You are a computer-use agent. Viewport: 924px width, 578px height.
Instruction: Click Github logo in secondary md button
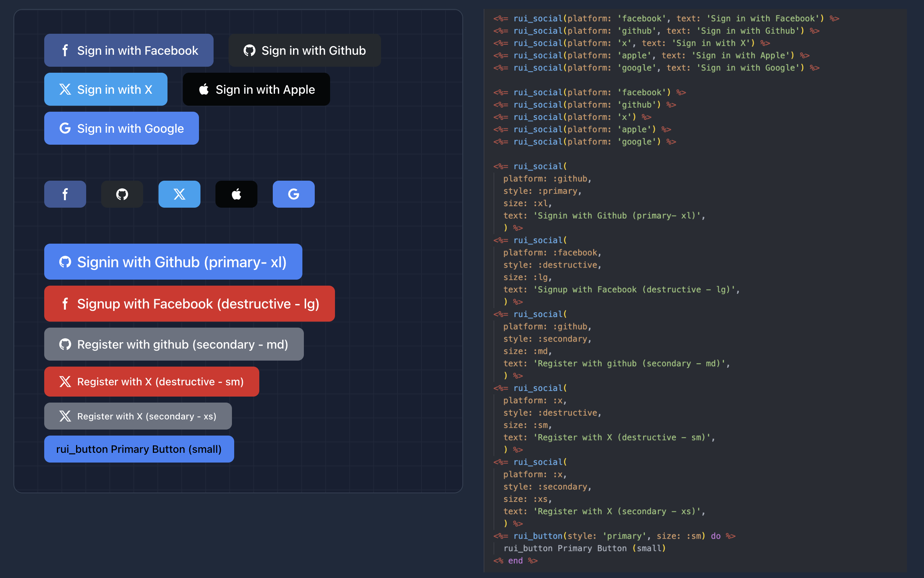tap(65, 344)
